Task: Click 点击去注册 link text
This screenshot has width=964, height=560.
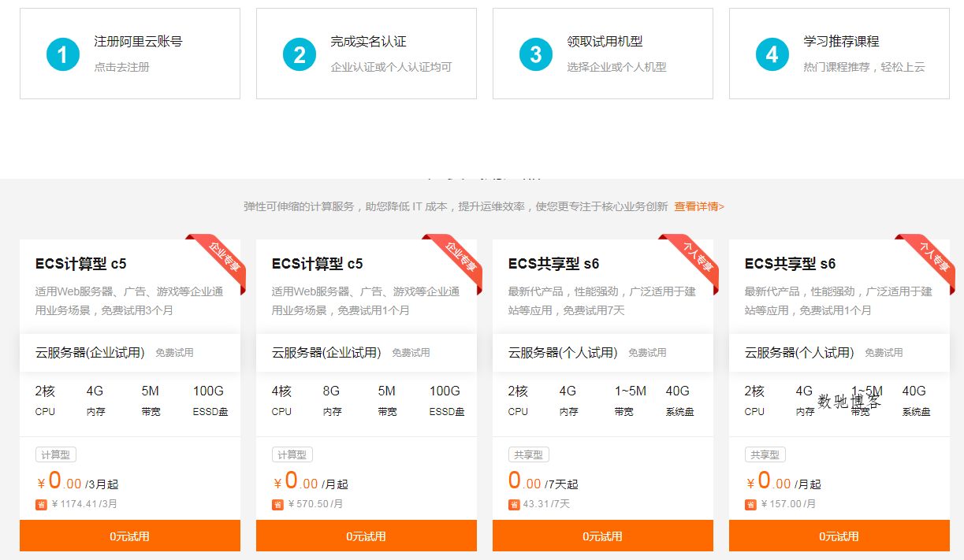Action: coord(121,67)
